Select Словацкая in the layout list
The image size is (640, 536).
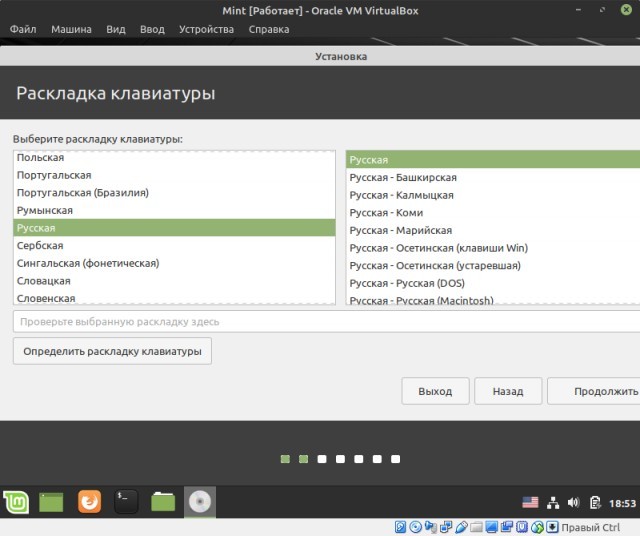tap(174, 280)
